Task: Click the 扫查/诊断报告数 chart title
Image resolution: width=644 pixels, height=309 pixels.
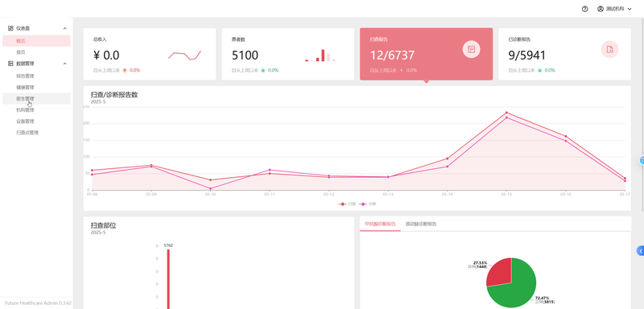Action: (x=114, y=95)
